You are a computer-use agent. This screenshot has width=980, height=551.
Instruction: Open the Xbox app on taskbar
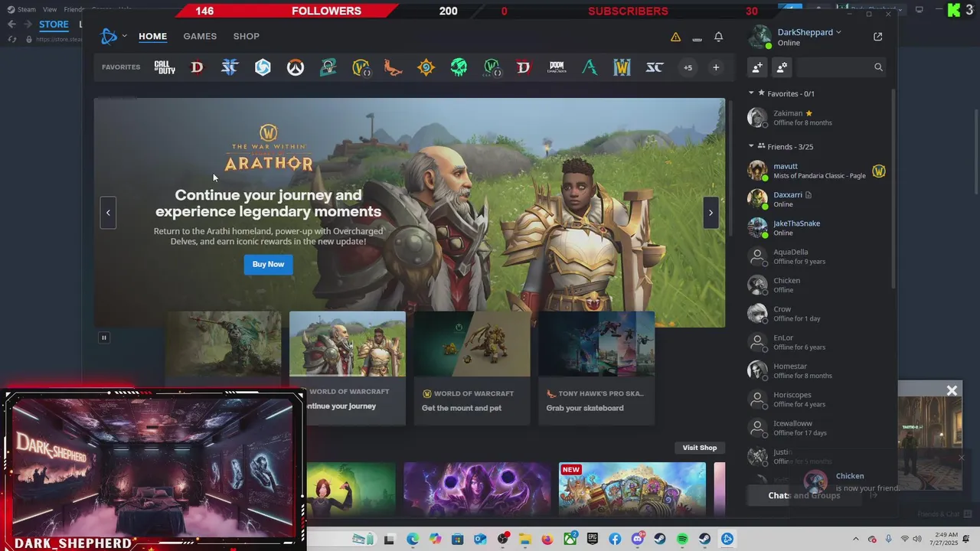570,540
